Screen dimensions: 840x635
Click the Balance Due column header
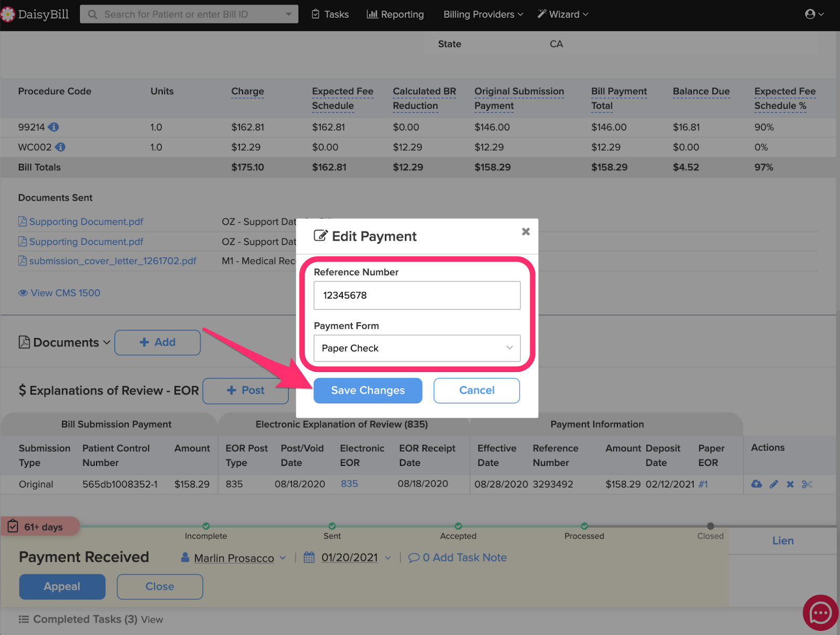pos(701,91)
